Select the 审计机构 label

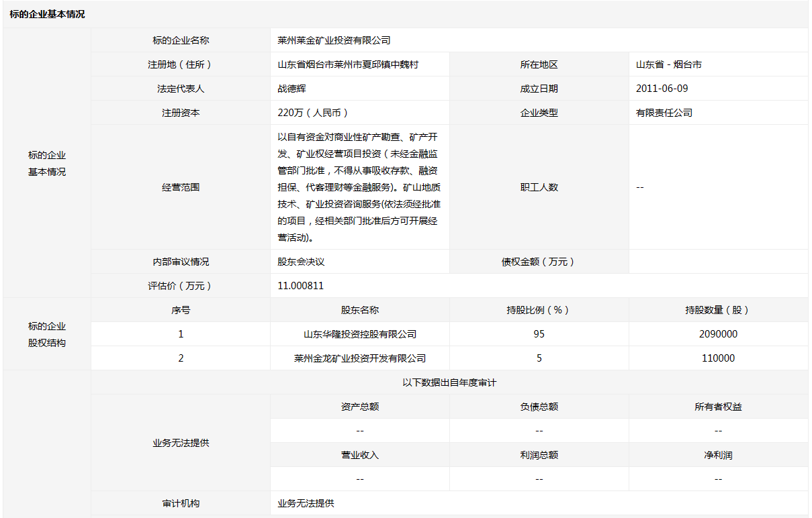[181, 503]
